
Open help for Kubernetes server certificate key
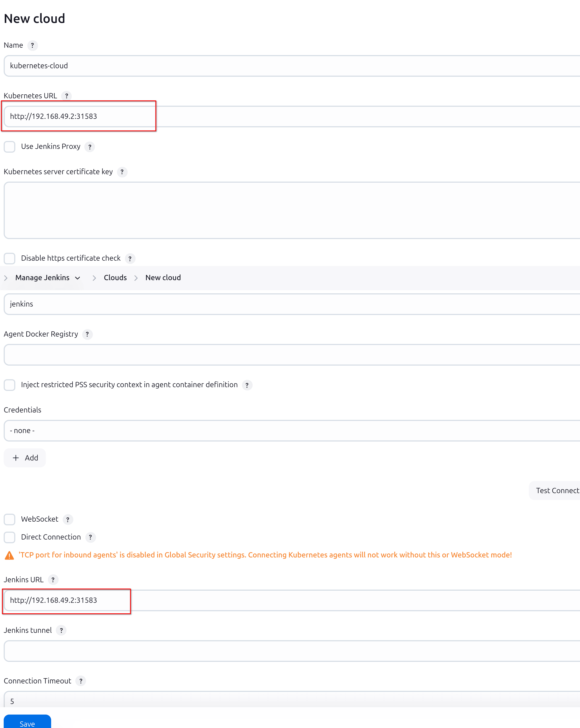click(x=122, y=172)
